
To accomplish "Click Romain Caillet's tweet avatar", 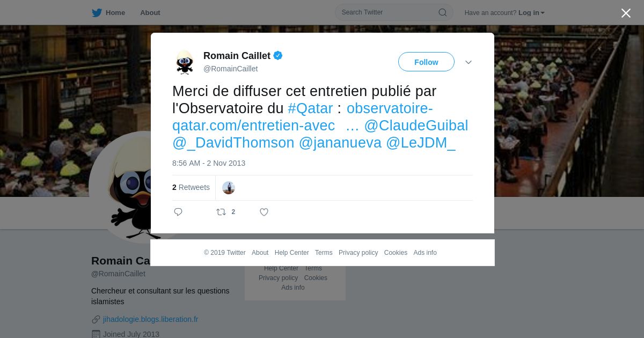I will [185, 62].
